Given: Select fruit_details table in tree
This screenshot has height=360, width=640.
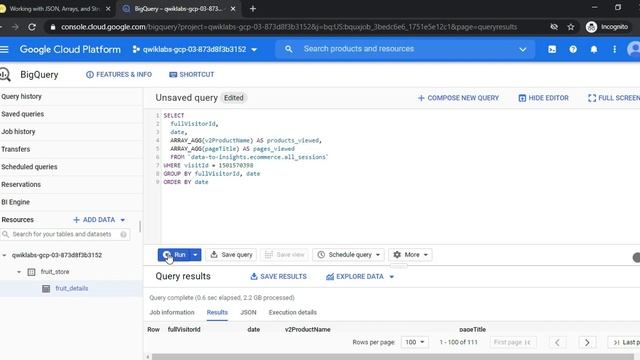Looking at the screenshot, I should tap(72, 289).
